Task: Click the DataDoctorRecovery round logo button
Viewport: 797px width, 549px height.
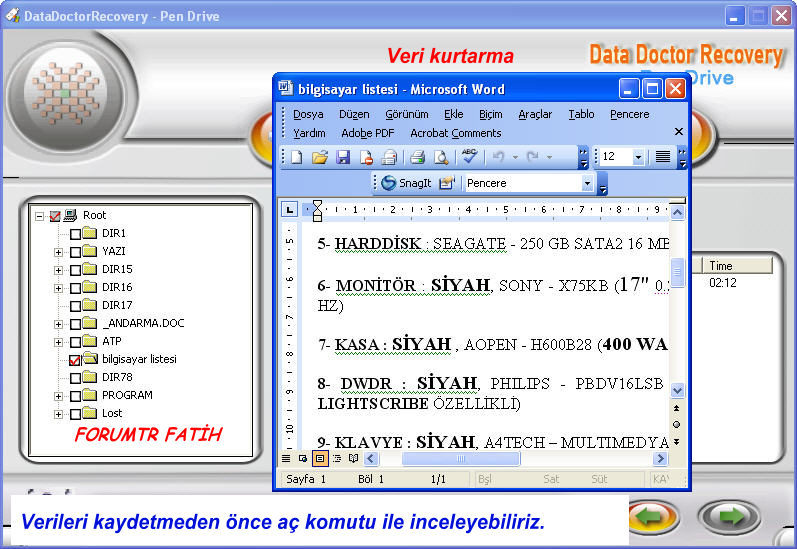Action: point(66,95)
